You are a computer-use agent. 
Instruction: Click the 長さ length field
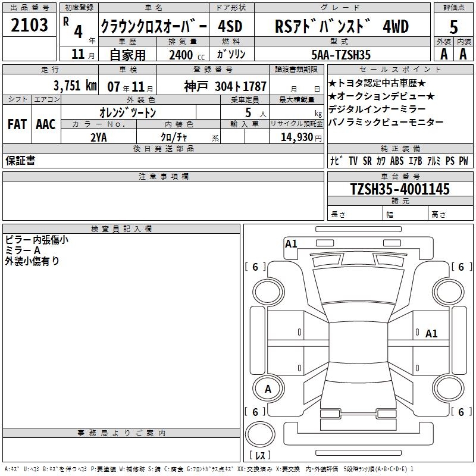tap(355, 214)
